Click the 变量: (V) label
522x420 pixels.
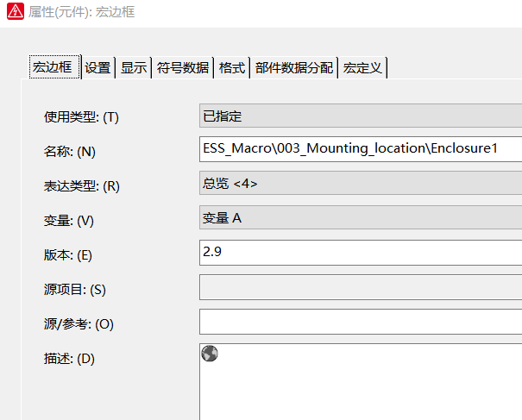click(68, 221)
